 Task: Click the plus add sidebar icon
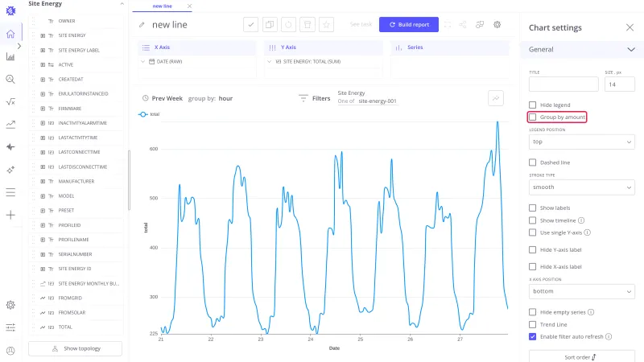tap(10, 215)
